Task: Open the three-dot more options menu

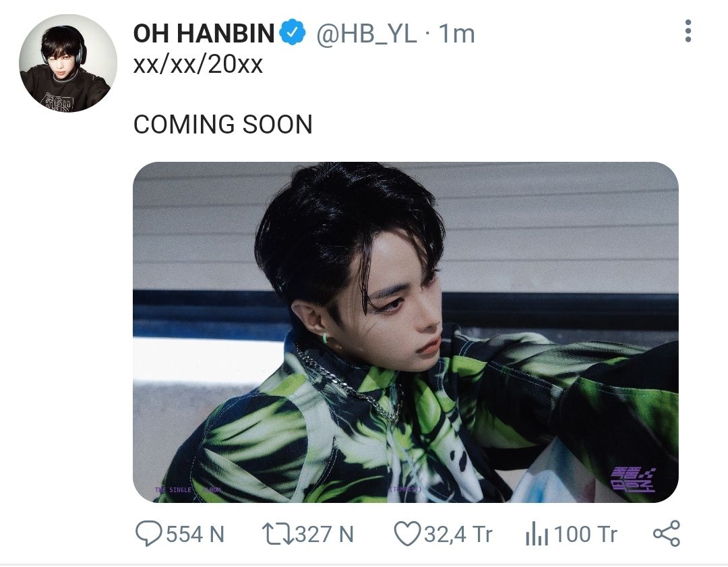Action: [688, 31]
